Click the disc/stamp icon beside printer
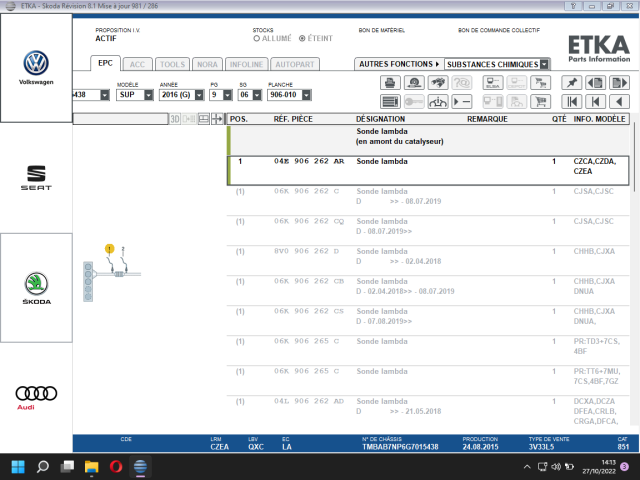 pyautogui.click(x=414, y=83)
